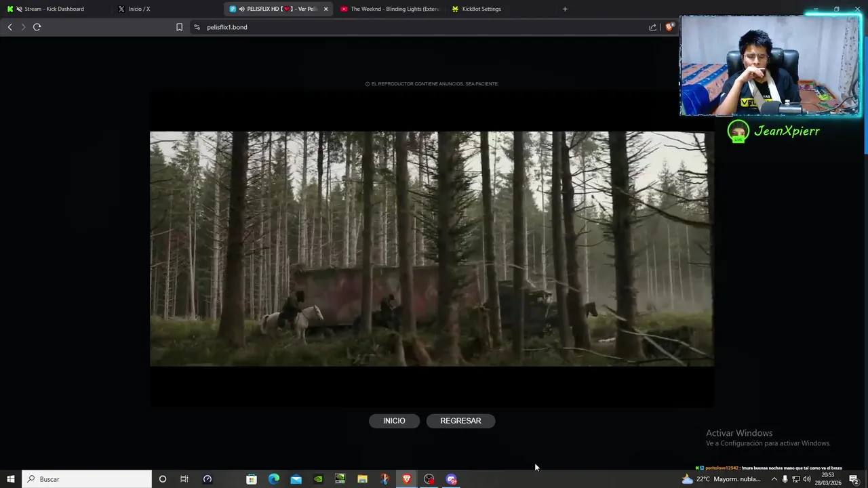Screen dimensions: 868x488
Task: Mute the PELISFLIX tab via speaker icon
Action: 241,9
